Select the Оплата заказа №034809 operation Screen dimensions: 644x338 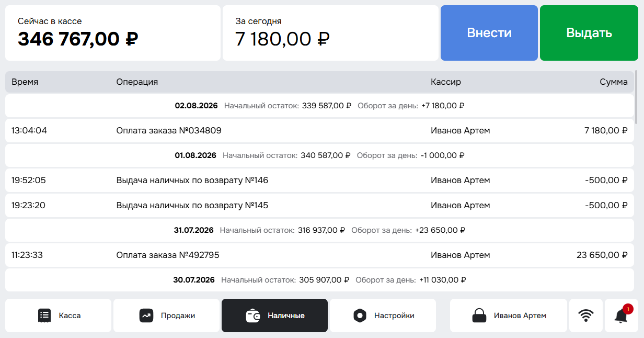coord(319,130)
